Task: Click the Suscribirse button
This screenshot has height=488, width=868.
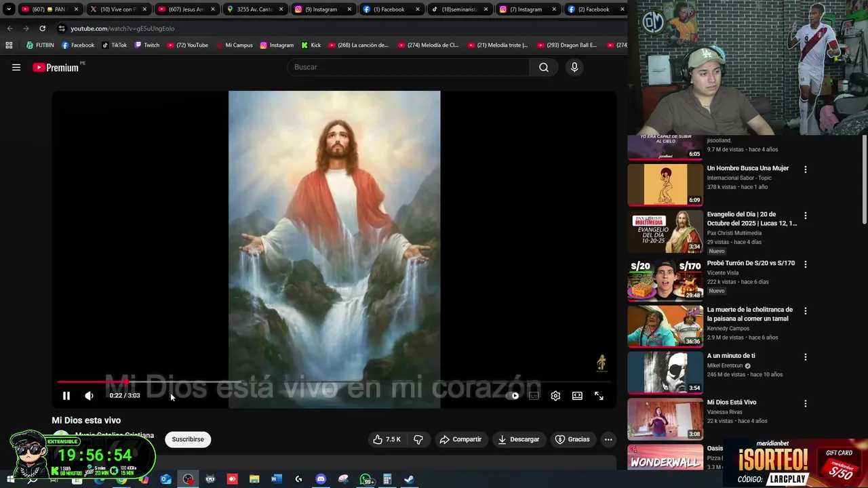Action: point(188,439)
